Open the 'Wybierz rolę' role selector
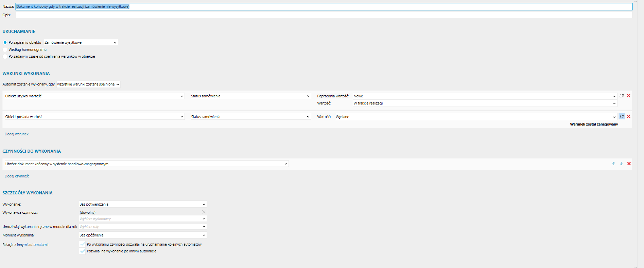644x268 pixels. tap(142, 227)
